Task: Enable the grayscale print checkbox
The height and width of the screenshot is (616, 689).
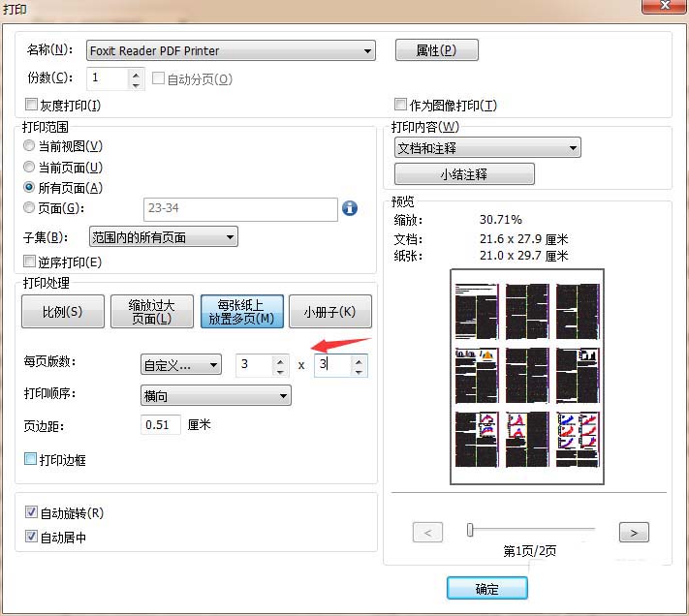Action: 31,106
